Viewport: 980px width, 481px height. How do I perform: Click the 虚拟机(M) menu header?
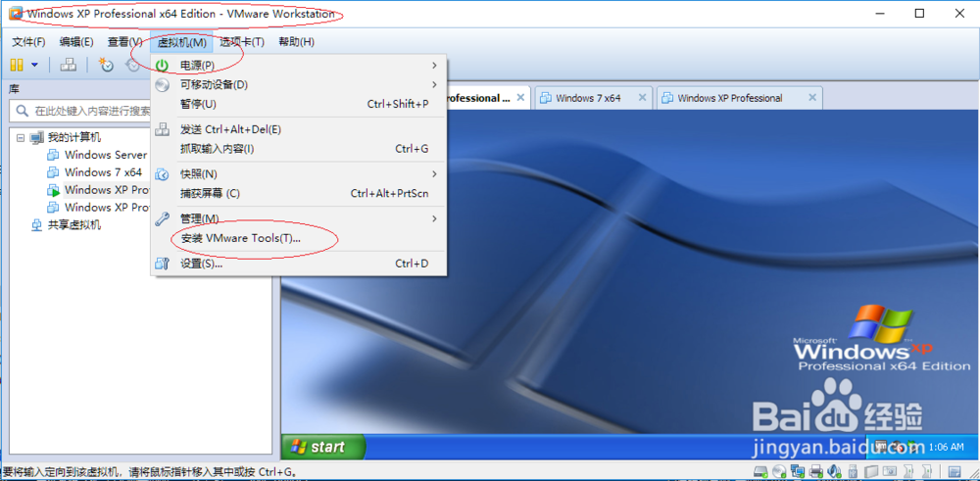coord(182,42)
